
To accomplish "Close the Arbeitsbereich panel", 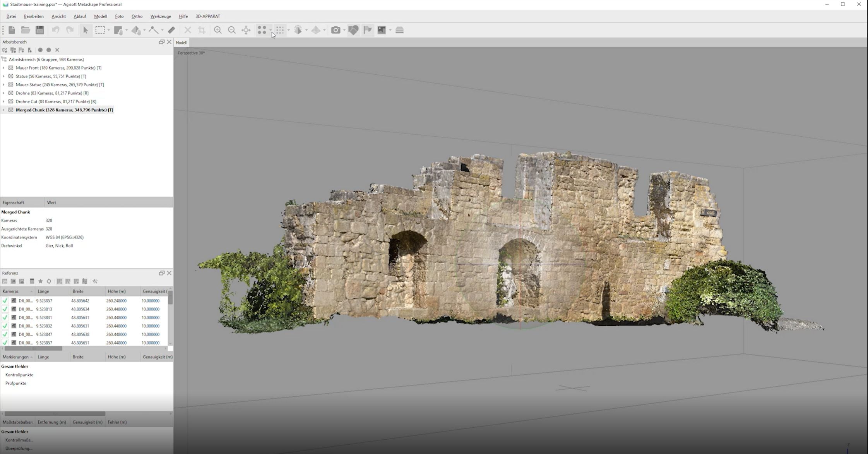I will (169, 42).
